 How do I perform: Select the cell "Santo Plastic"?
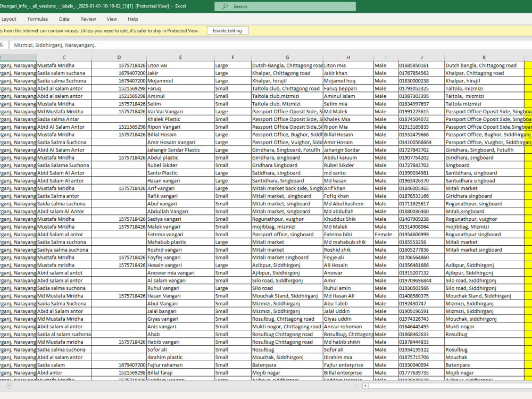click(x=180, y=173)
